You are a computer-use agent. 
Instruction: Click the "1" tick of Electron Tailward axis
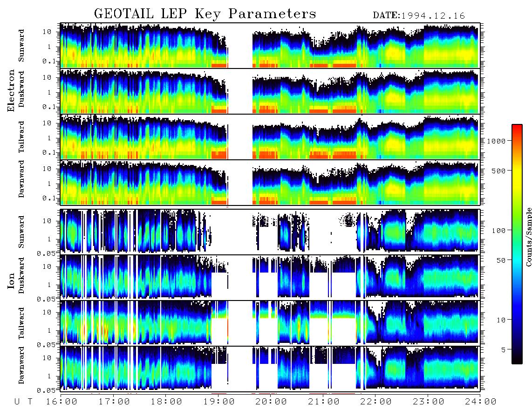tap(49, 138)
